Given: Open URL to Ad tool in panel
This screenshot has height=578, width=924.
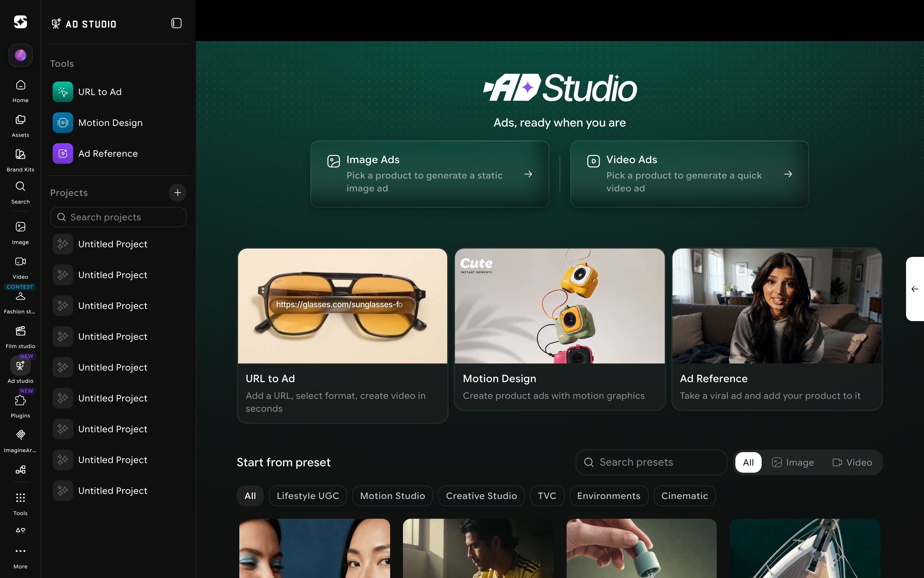Looking at the screenshot, I should point(118,92).
